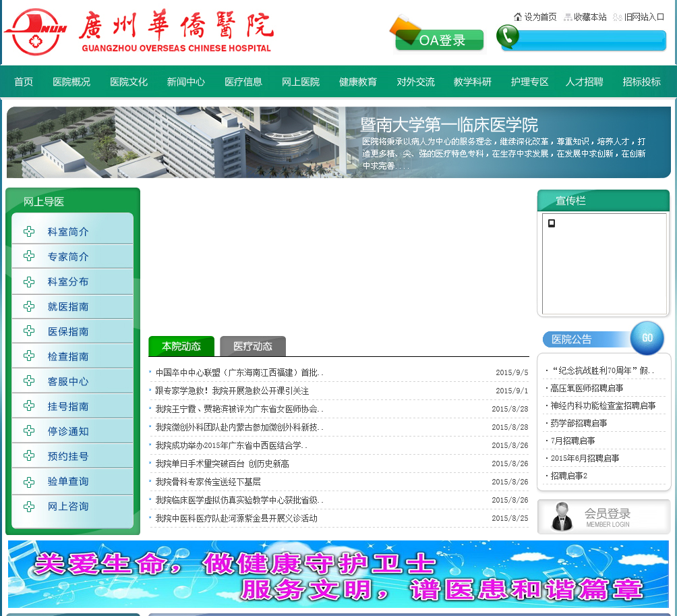The height and width of the screenshot is (616, 677).
Task: Open news 我院单日手术量突破百台 article
Action: coord(223,464)
